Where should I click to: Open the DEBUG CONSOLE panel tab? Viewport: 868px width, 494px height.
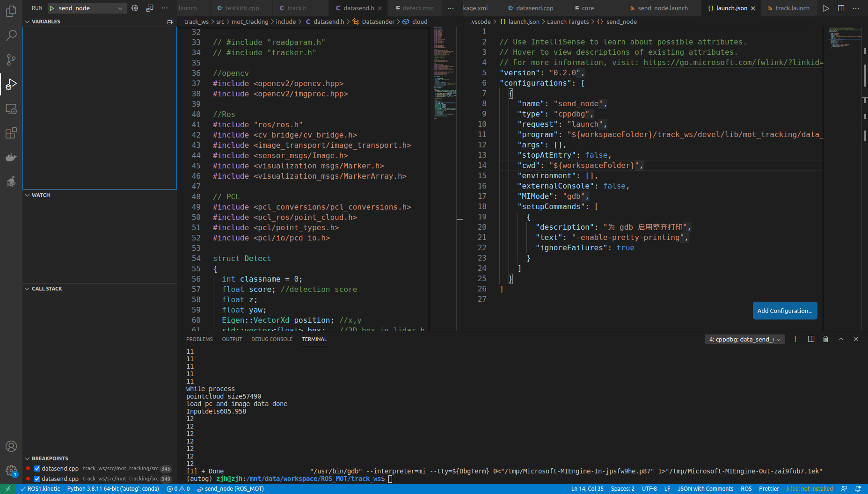point(272,339)
